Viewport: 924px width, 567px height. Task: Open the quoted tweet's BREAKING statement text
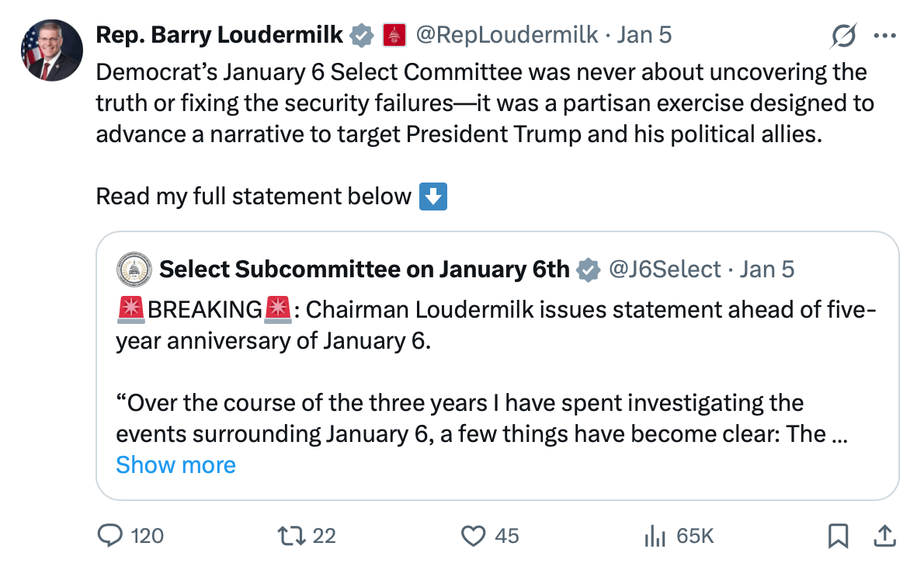pos(495,325)
